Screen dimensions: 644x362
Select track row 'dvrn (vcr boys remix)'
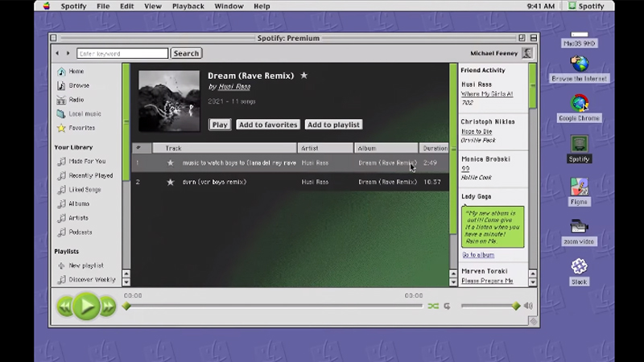pos(290,182)
